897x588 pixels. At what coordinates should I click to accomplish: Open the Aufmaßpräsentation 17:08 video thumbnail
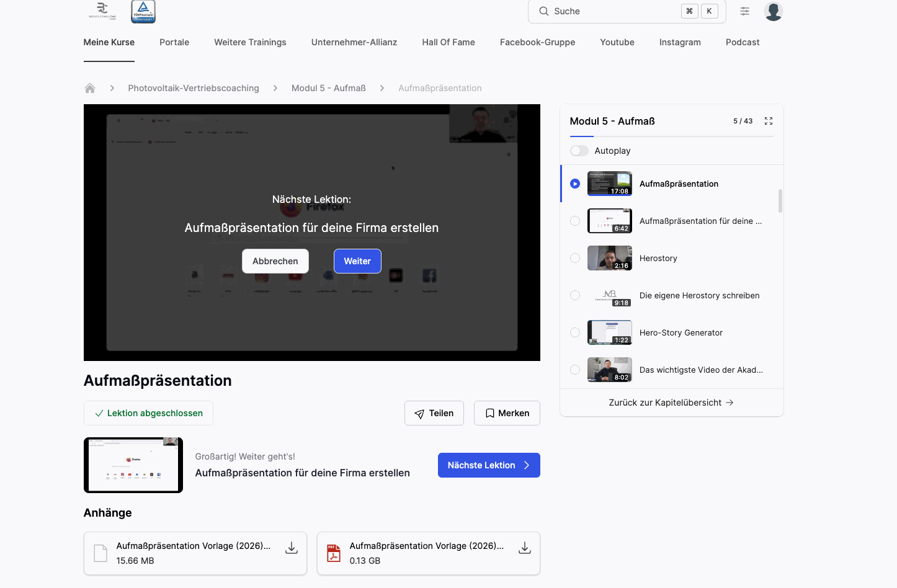click(610, 184)
